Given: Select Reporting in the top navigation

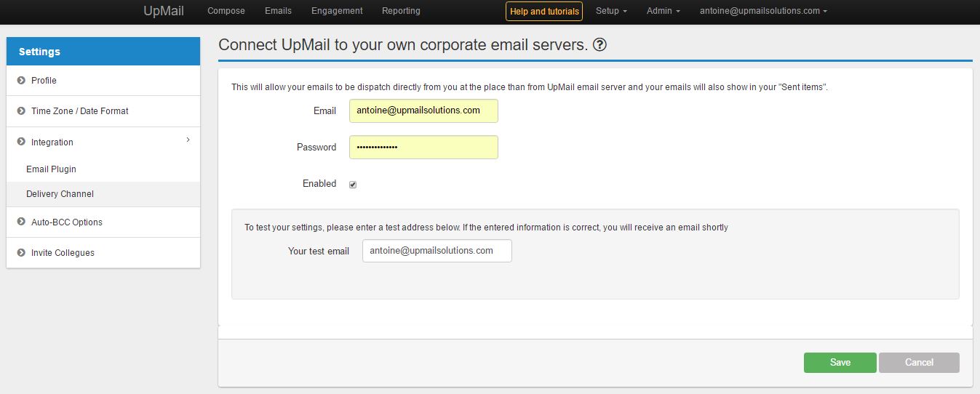Looking at the screenshot, I should tap(401, 11).
